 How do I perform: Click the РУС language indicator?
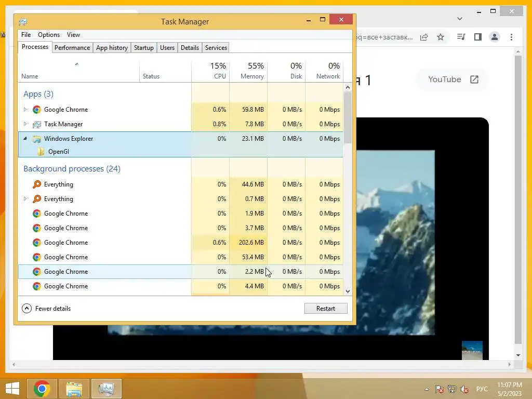pos(482,389)
